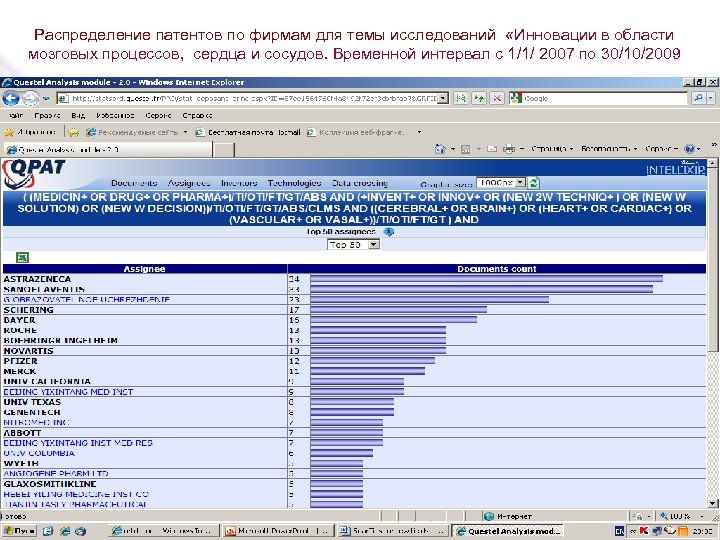Open the HEBEI YILING MEDICINE INST CO link
Screen dimensions: 720x540
coord(76,495)
